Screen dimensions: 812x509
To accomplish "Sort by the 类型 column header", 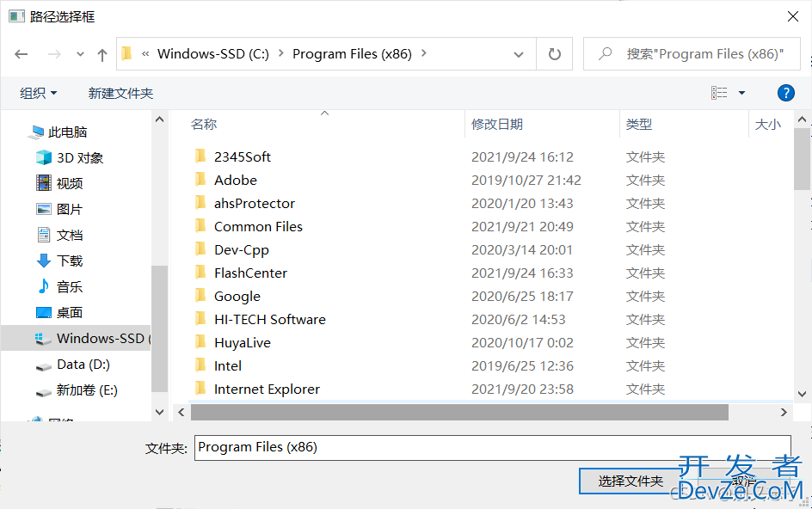I will [638, 125].
